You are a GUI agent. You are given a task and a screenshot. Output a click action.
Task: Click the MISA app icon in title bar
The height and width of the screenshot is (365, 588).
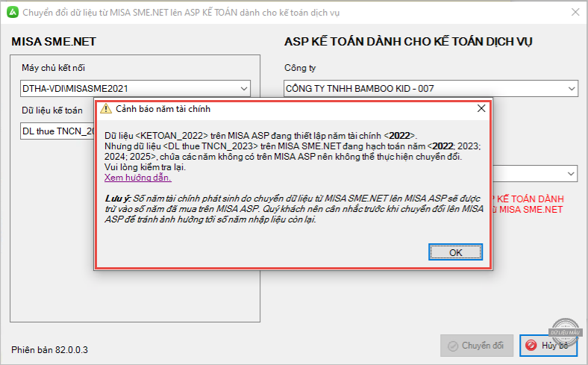point(11,13)
